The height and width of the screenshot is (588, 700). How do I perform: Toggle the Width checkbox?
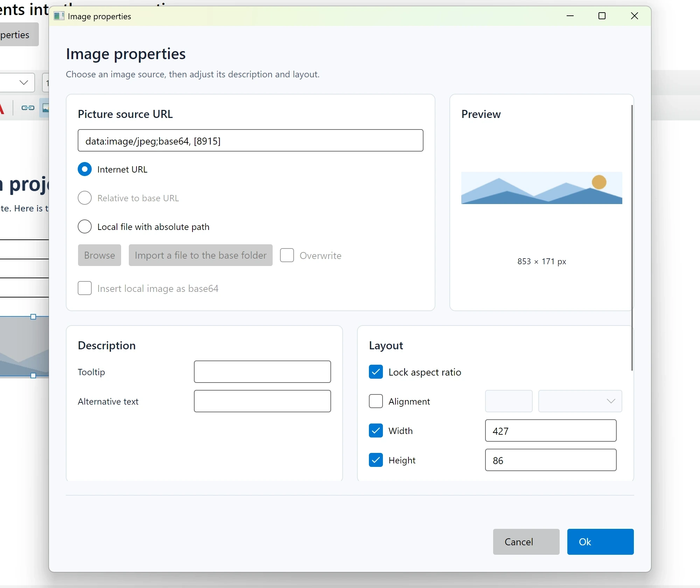click(376, 431)
